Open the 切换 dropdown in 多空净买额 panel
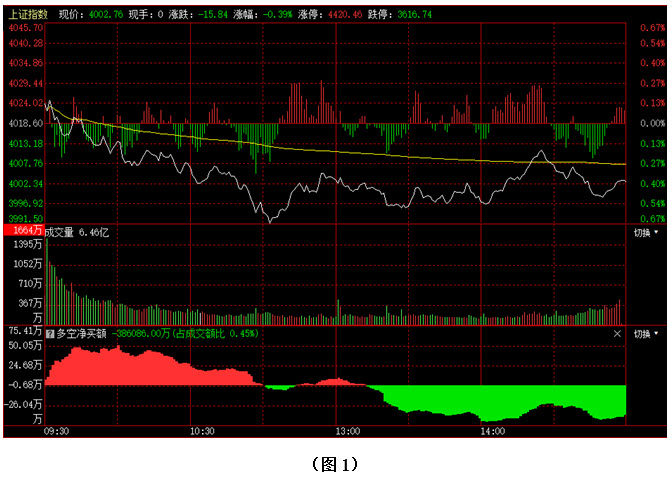672x485 pixels. [646, 333]
